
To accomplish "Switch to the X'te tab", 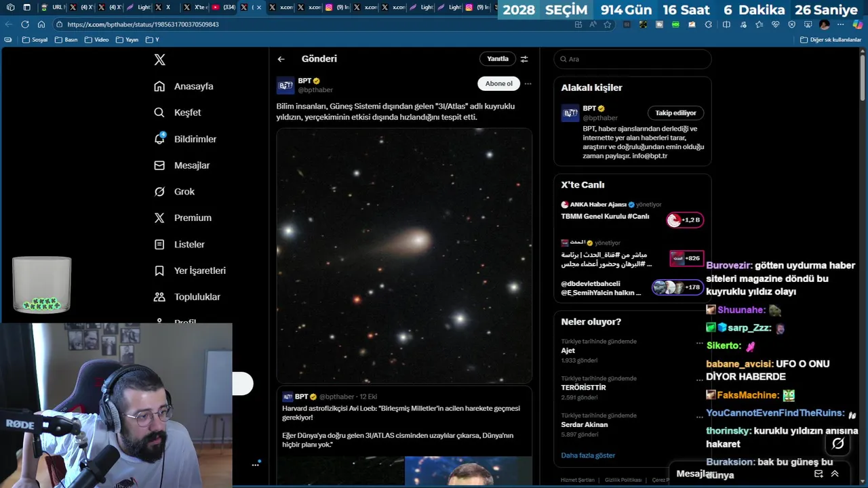I will click(x=195, y=7).
